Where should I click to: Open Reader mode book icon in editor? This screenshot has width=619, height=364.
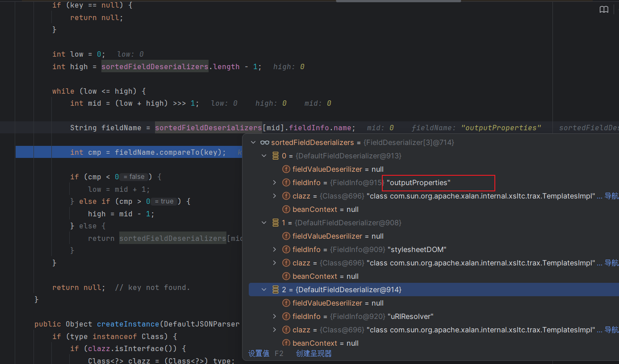[x=604, y=10]
